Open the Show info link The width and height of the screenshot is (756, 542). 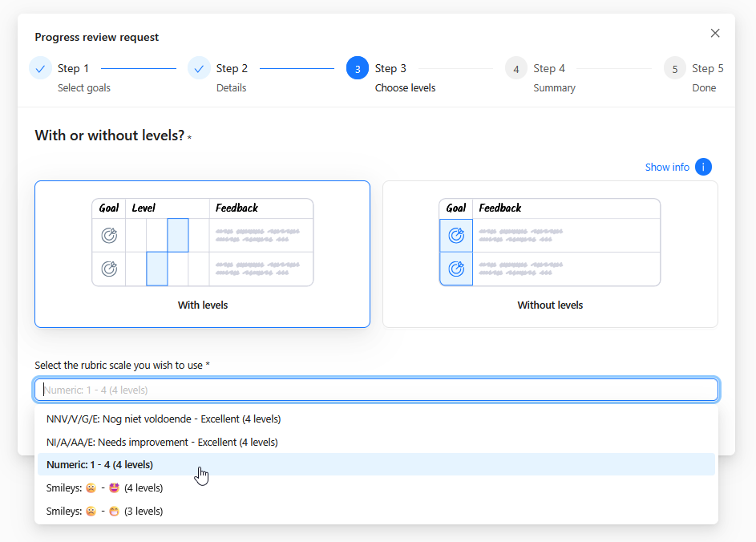[x=667, y=167]
